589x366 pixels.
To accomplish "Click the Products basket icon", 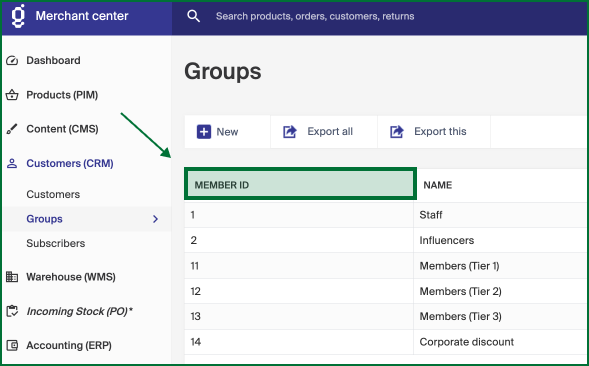I will [12, 95].
